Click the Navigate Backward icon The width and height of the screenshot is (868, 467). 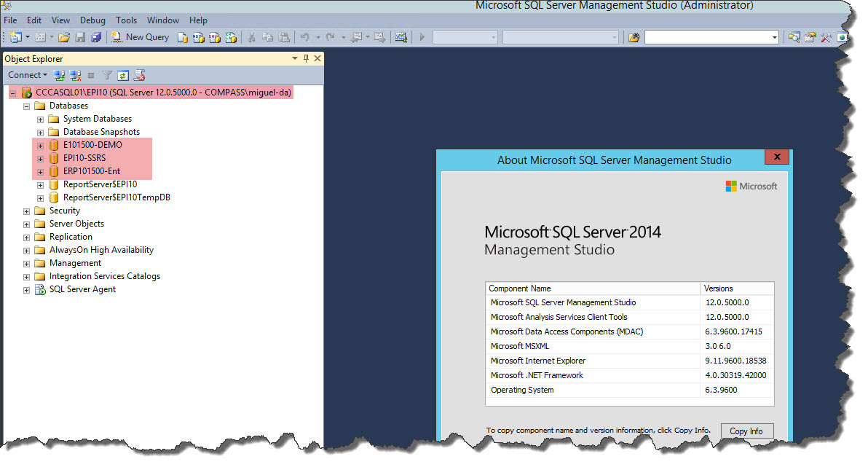point(357,37)
